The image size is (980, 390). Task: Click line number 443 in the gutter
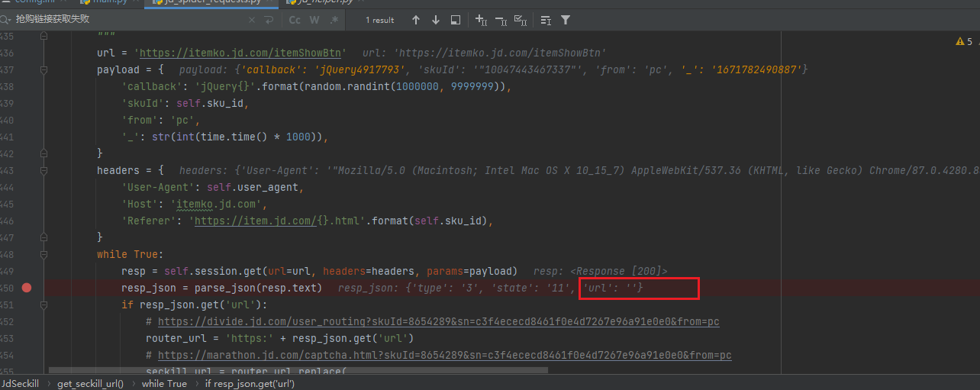[x=7, y=170]
